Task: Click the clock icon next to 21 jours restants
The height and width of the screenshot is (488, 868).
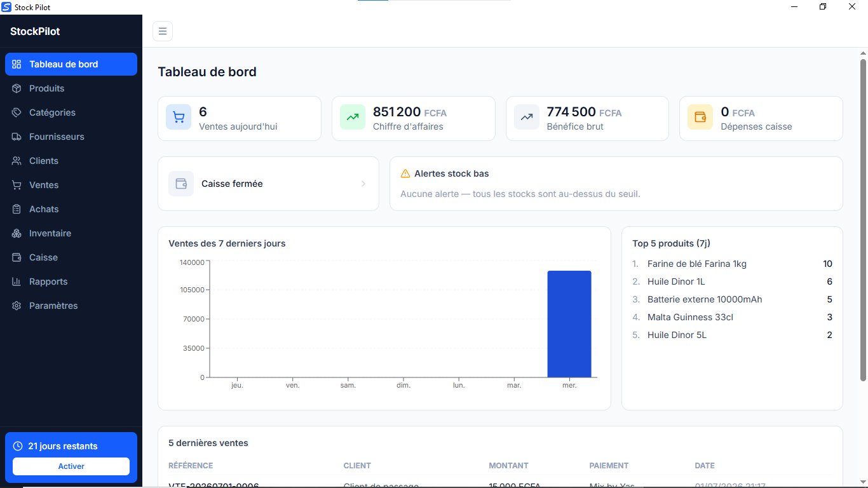Action: pyautogui.click(x=18, y=446)
